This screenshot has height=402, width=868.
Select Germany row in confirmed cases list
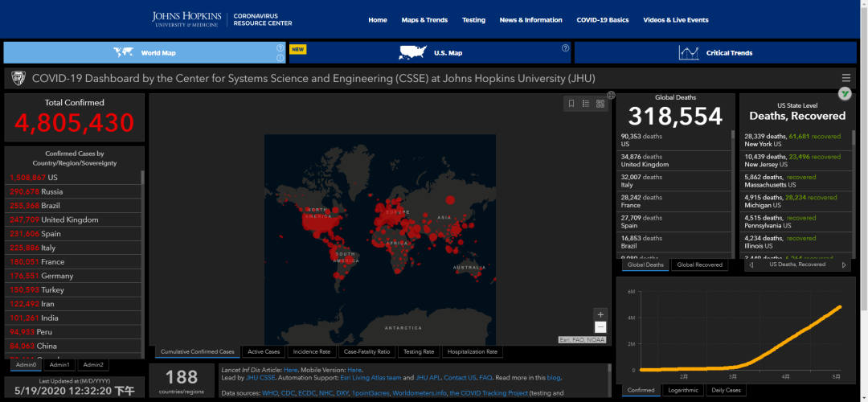pos(73,276)
